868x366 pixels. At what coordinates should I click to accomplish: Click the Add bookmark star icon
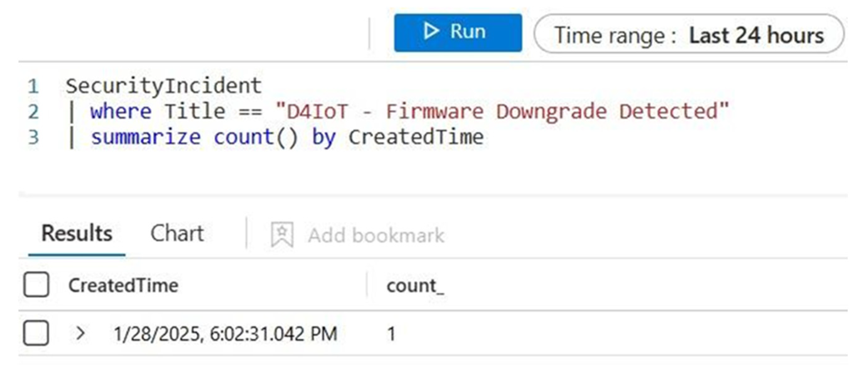tap(282, 234)
